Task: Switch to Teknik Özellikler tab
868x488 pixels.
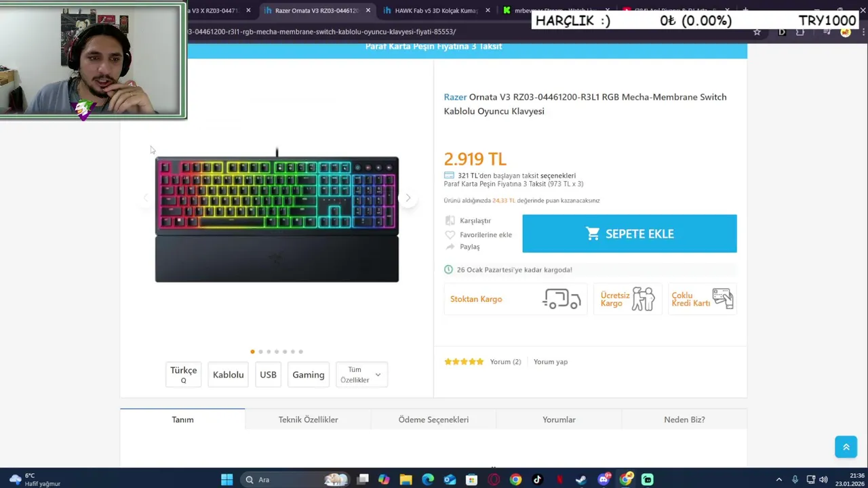Action: coord(308,420)
